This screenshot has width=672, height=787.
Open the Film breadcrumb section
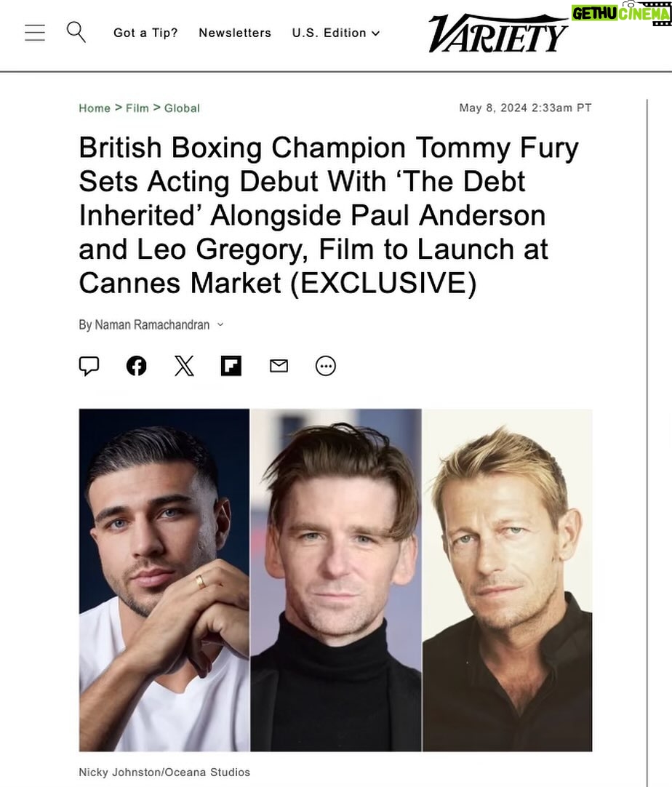(x=137, y=108)
